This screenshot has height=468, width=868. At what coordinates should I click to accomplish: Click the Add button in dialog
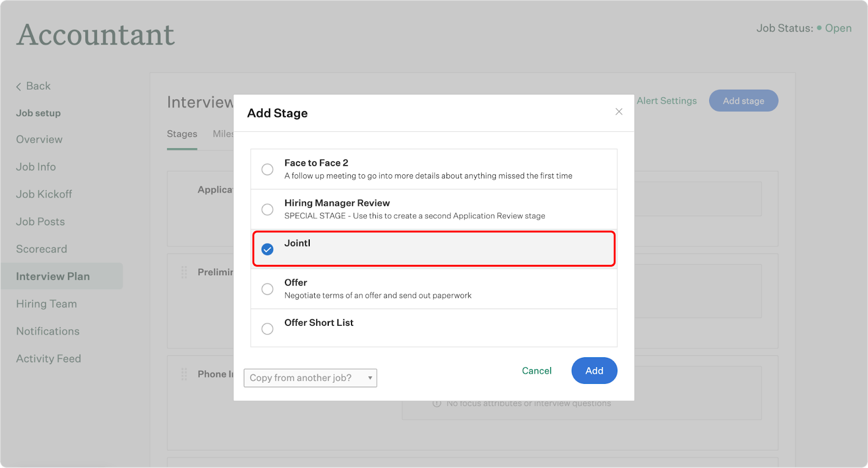click(594, 371)
